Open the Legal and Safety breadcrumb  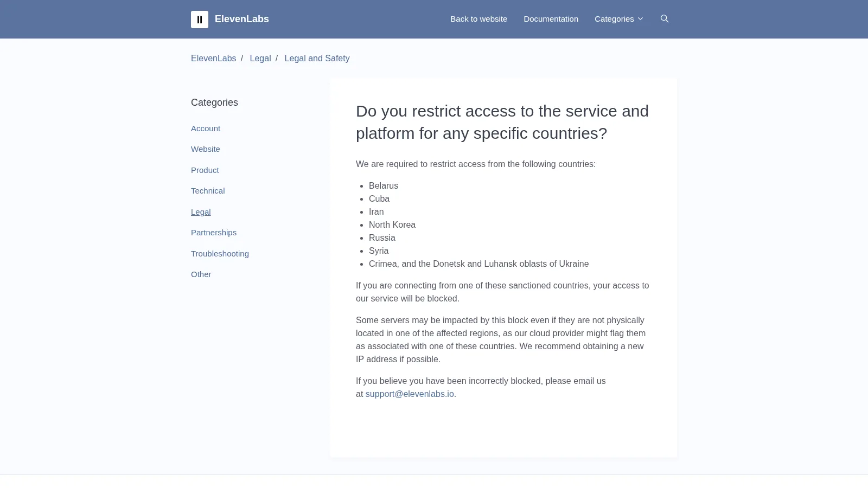[x=317, y=59]
